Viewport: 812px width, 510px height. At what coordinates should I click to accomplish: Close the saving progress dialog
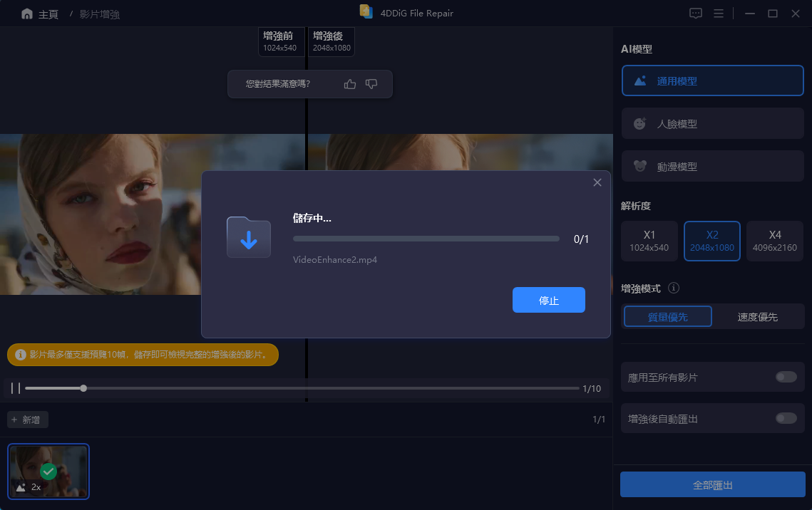point(597,182)
